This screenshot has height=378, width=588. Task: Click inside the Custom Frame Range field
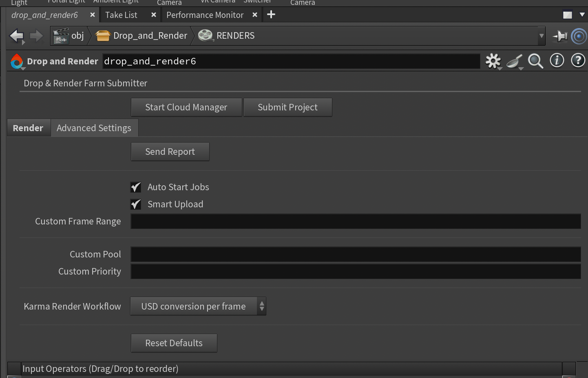(x=355, y=221)
